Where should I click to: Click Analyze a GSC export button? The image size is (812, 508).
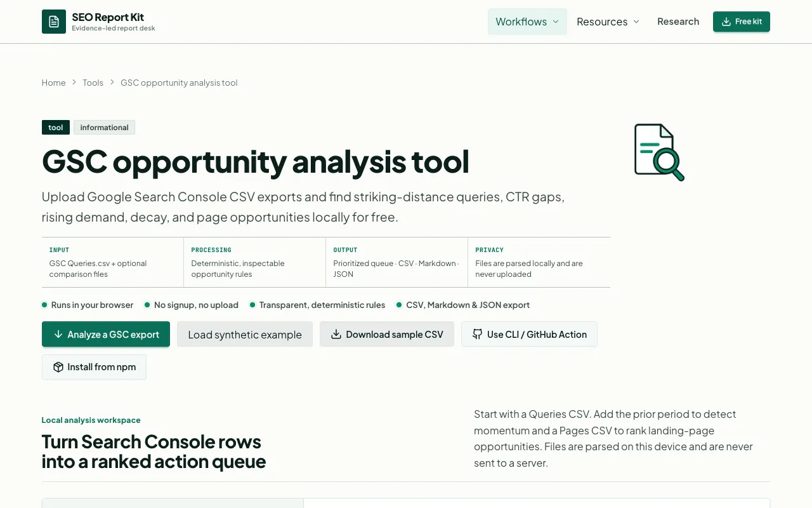[x=106, y=334]
